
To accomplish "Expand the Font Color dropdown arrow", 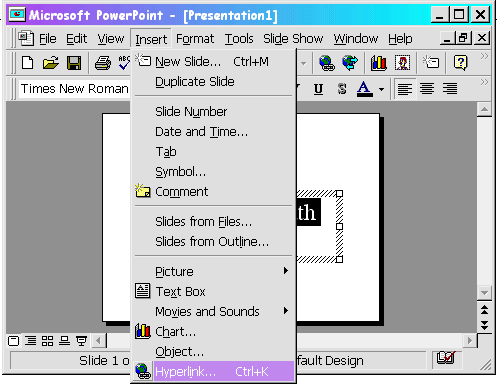I will [381, 89].
